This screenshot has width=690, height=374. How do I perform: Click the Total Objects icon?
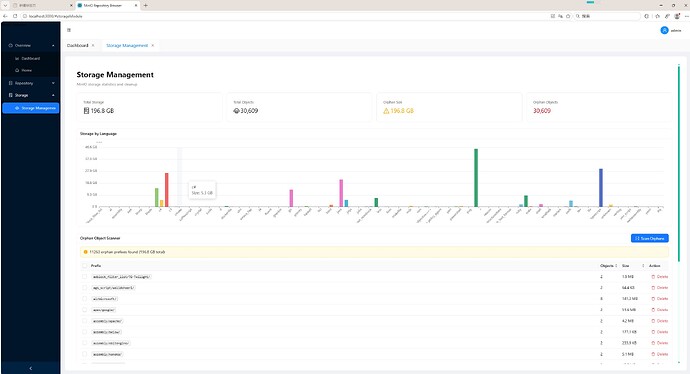236,111
